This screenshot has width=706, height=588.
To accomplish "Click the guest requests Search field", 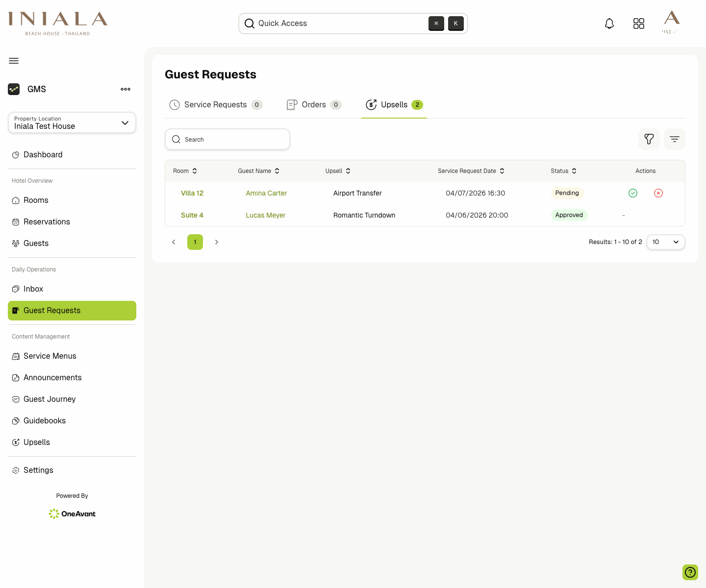I will (x=227, y=140).
